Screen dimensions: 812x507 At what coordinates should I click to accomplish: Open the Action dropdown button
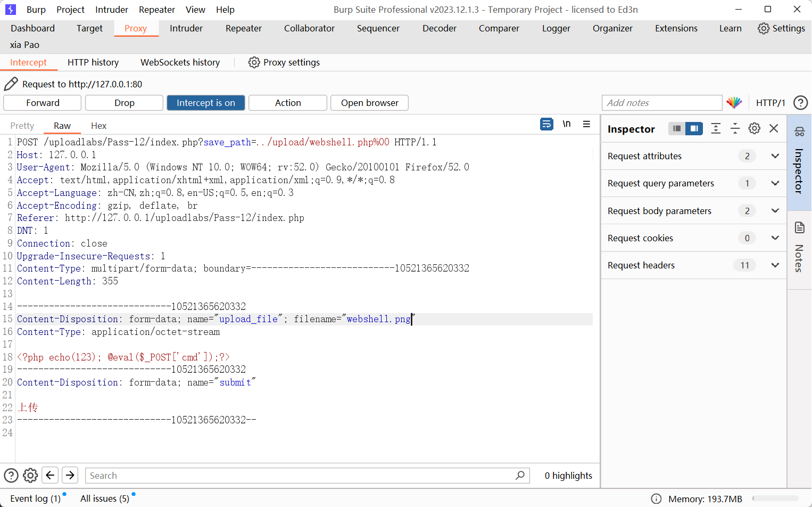288,103
